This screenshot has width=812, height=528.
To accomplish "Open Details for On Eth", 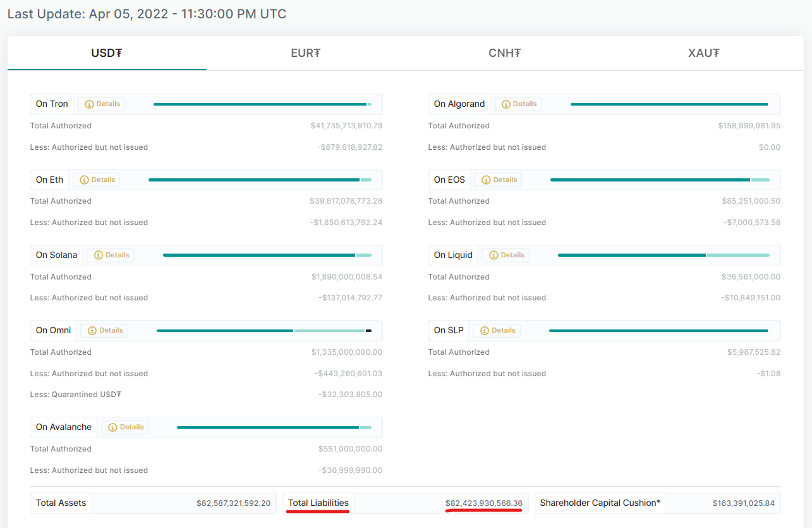I will [96, 180].
